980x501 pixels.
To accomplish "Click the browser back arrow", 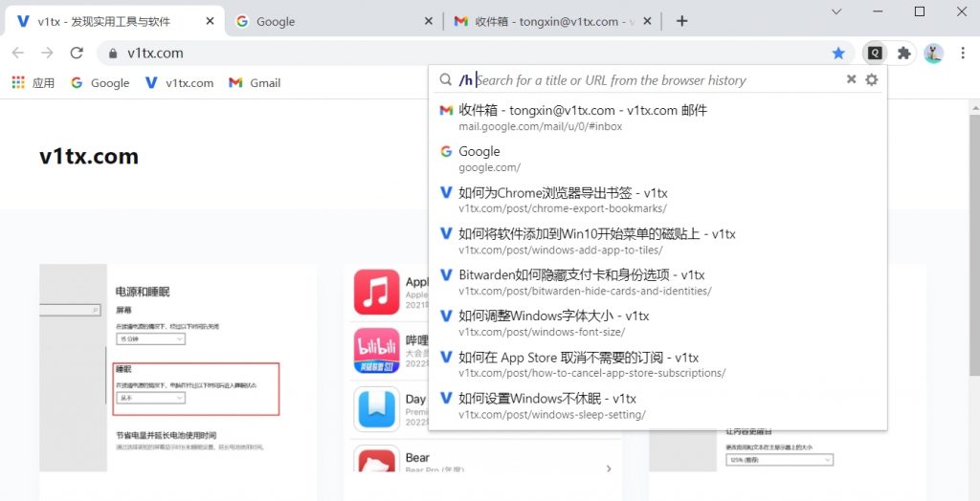I will 18,54.
